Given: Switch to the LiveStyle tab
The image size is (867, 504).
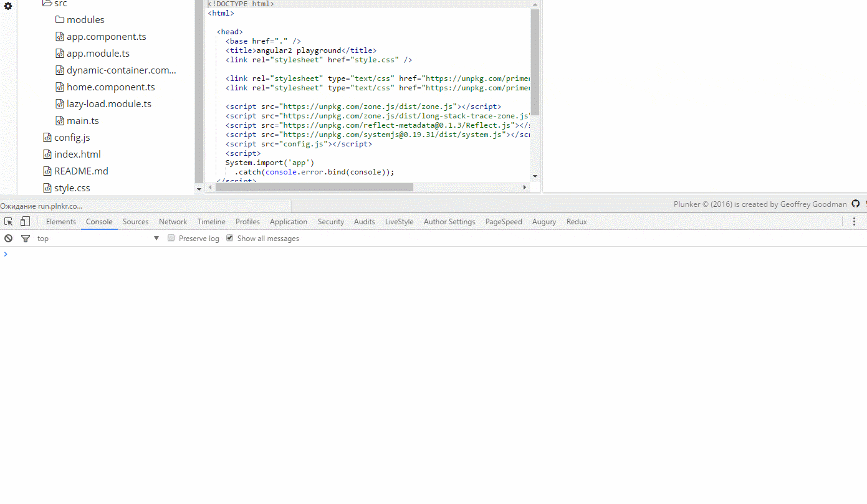Looking at the screenshot, I should click(400, 221).
